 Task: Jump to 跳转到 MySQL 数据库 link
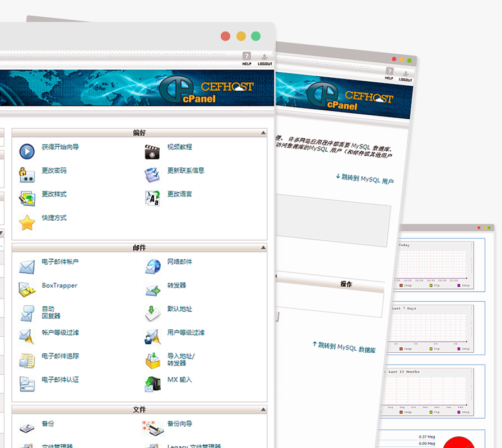[344, 347]
